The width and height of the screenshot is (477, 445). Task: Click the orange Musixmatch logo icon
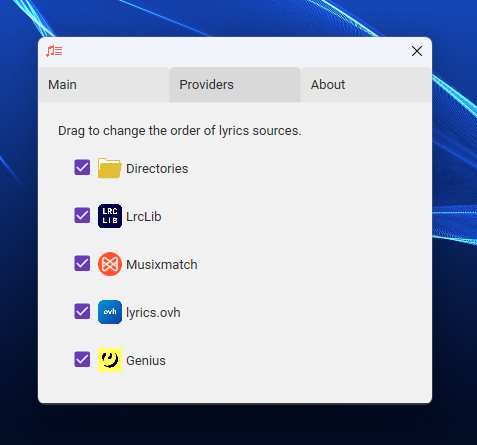coord(110,264)
